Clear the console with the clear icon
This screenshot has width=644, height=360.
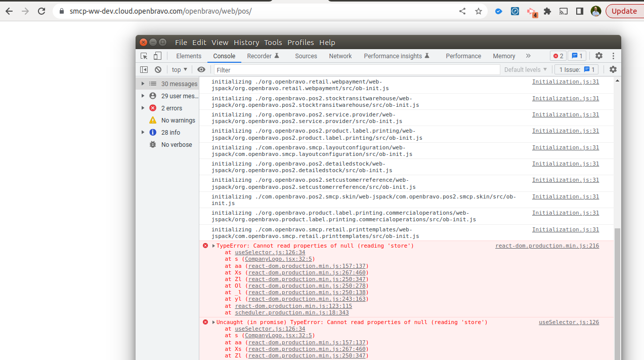pos(158,70)
